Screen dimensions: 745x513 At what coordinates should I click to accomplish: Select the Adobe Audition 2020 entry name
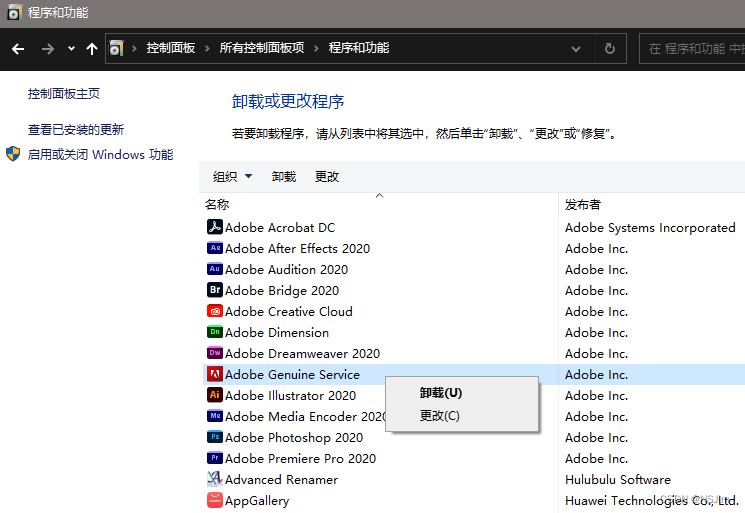point(287,269)
